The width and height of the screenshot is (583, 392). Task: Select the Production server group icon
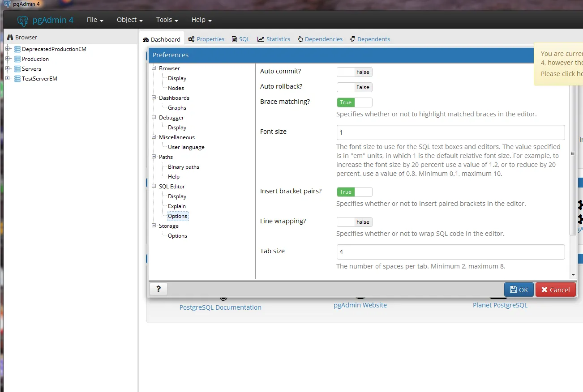click(17, 59)
